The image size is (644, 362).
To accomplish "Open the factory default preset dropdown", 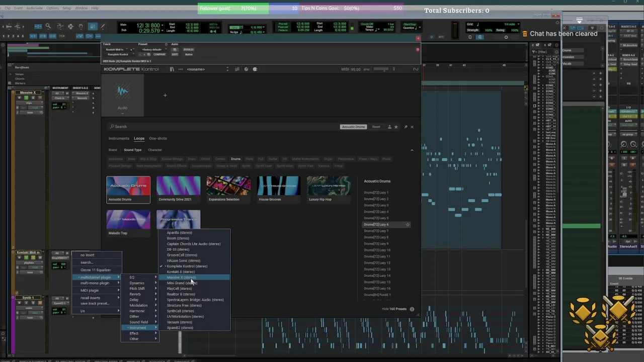I will point(153,50).
